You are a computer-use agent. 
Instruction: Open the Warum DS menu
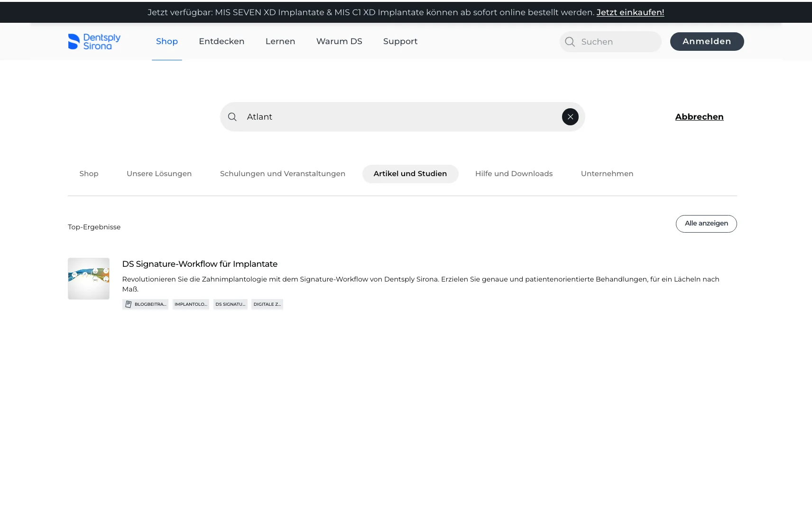[339, 41]
